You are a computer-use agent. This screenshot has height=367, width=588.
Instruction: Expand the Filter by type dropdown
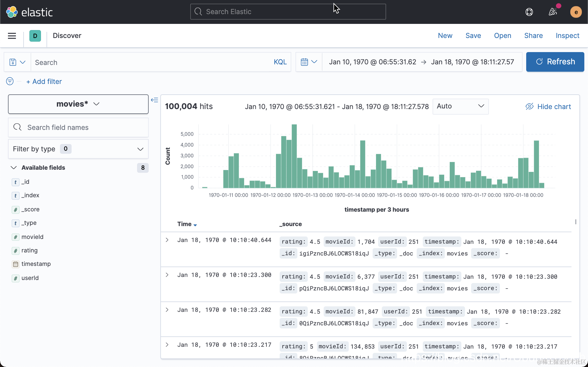coord(78,149)
